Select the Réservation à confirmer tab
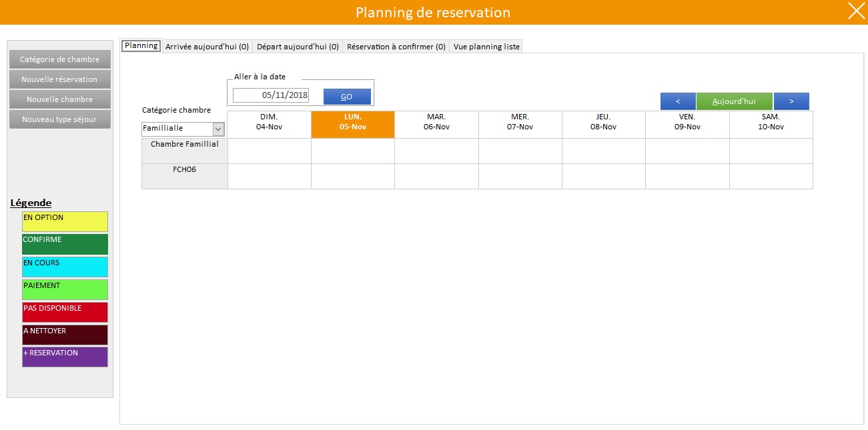This screenshot has height=430, width=868. (x=396, y=47)
